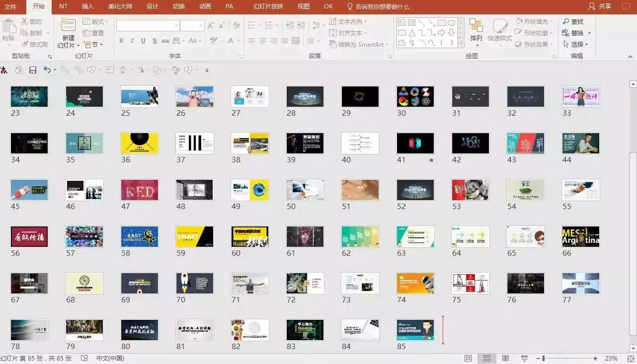Click the Find (查找) magnifier icon

coord(566,22)
